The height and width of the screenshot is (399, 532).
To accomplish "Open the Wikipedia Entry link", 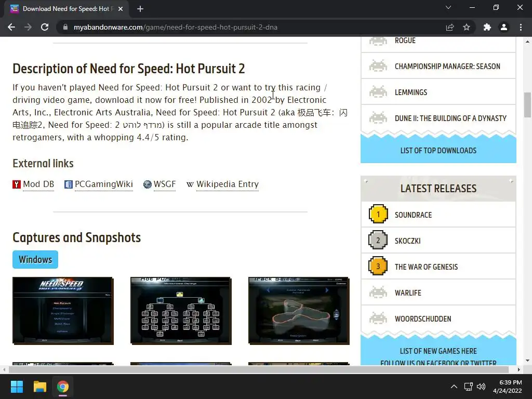I will 228,184.
